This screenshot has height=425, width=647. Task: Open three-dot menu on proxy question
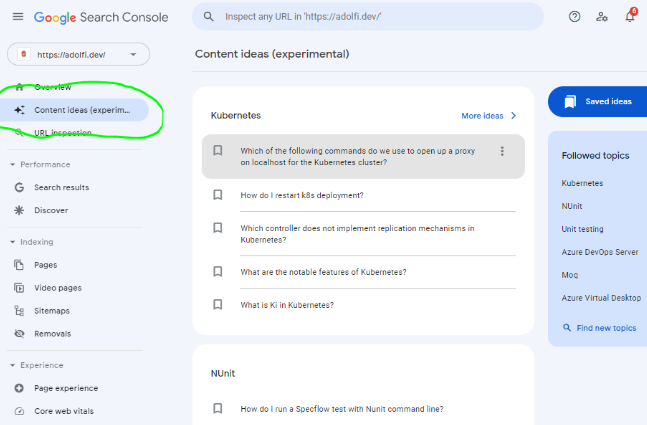(x=502, y=151)
